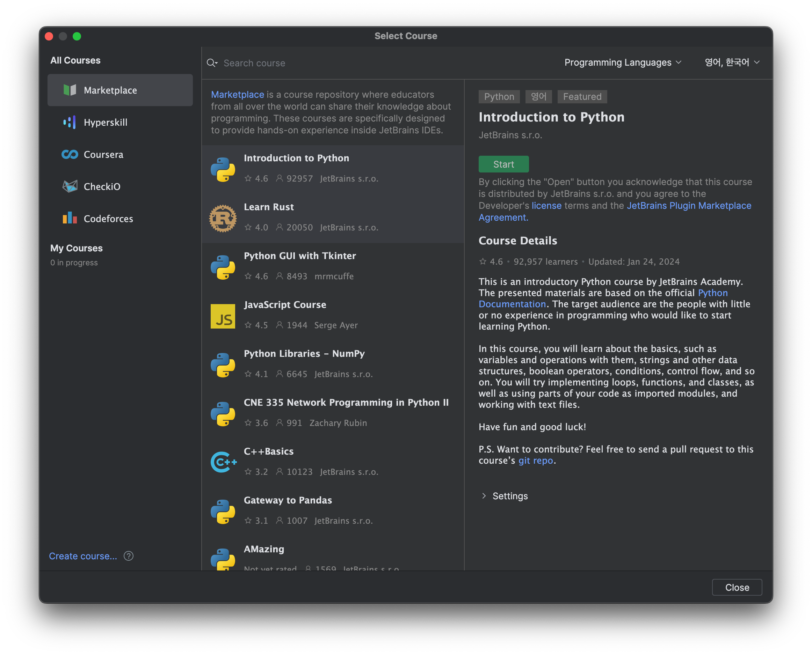The width and height of the screenshot is (812, 655).
Task: Click the C++ logo icon
Action: click(224, 462)
